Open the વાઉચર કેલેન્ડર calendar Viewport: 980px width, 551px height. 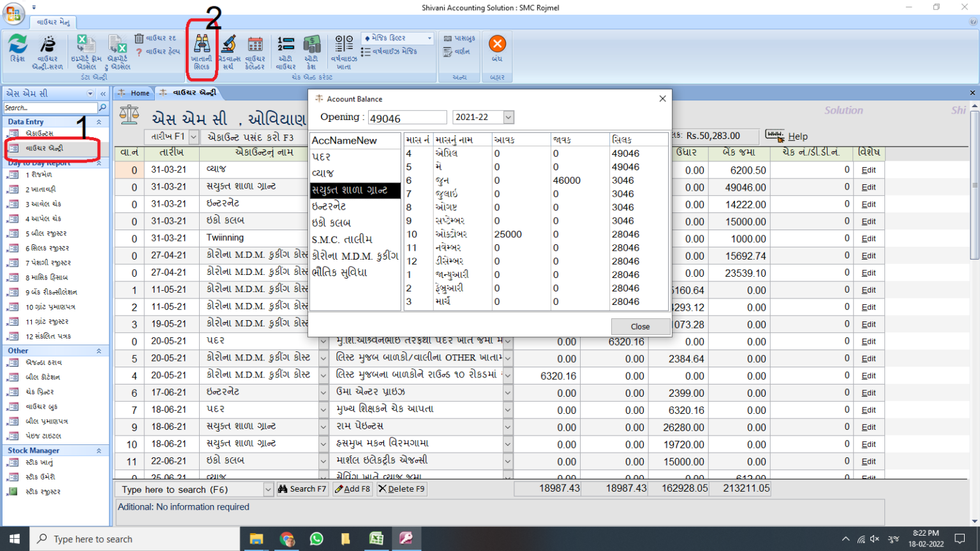click(x=255, y=51)
